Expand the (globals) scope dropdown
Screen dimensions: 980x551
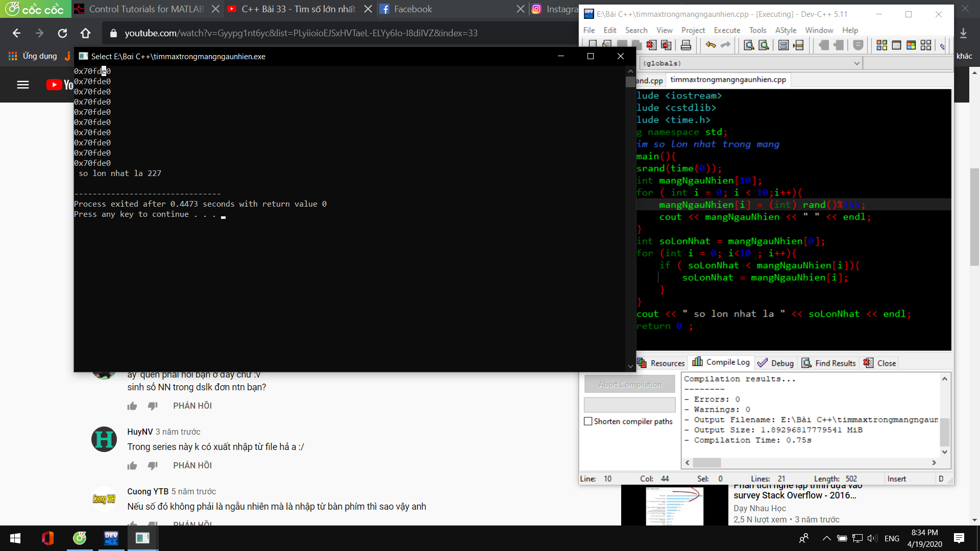coord(856,63)
